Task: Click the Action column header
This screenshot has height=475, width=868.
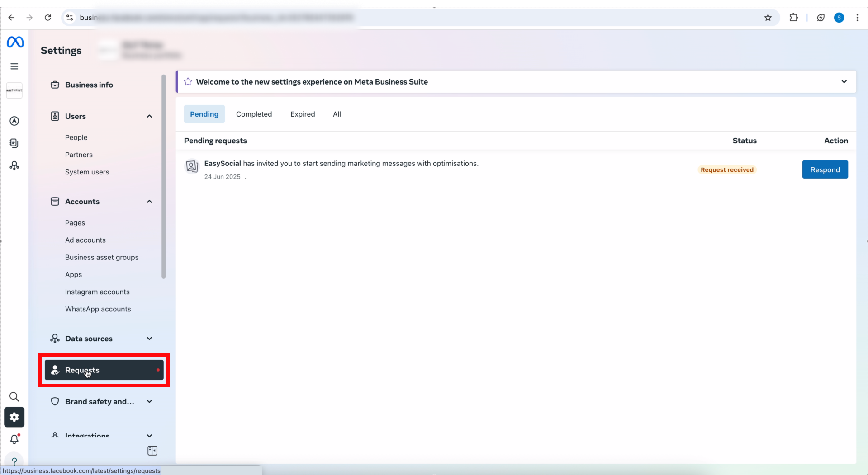Action: tap(836, 141)
